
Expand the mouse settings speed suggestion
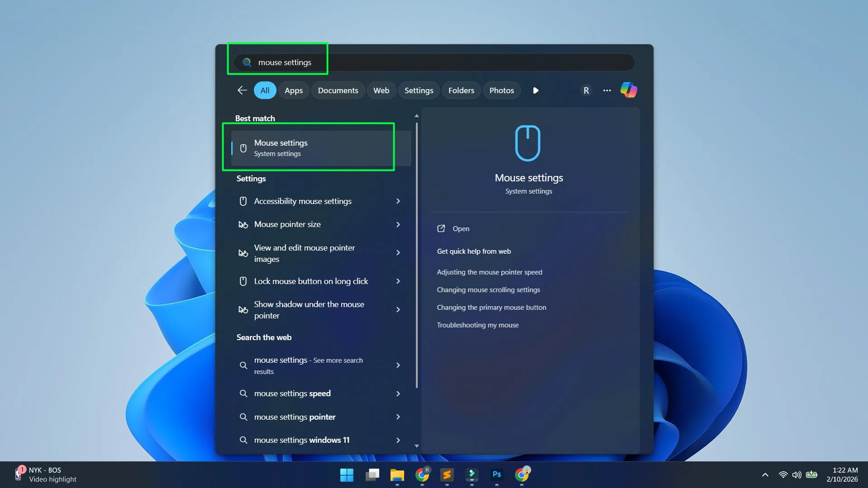pyautogui.click(x=398, y=393)
